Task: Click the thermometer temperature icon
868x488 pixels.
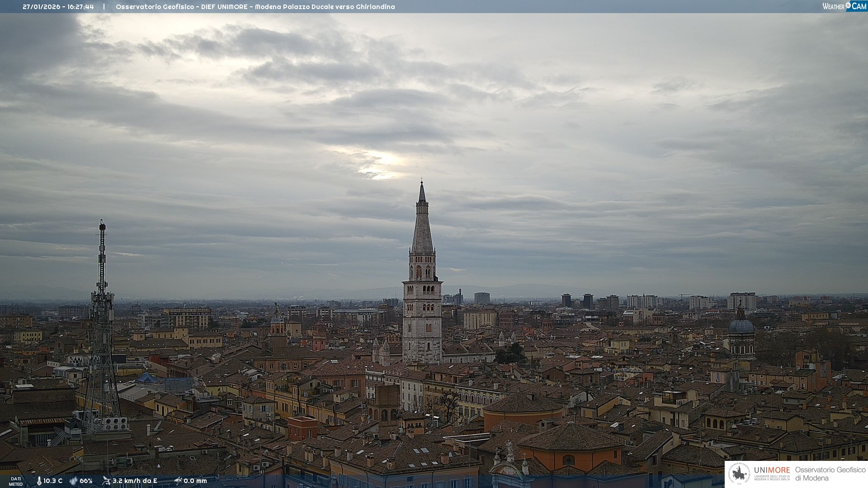Action: 39,481
